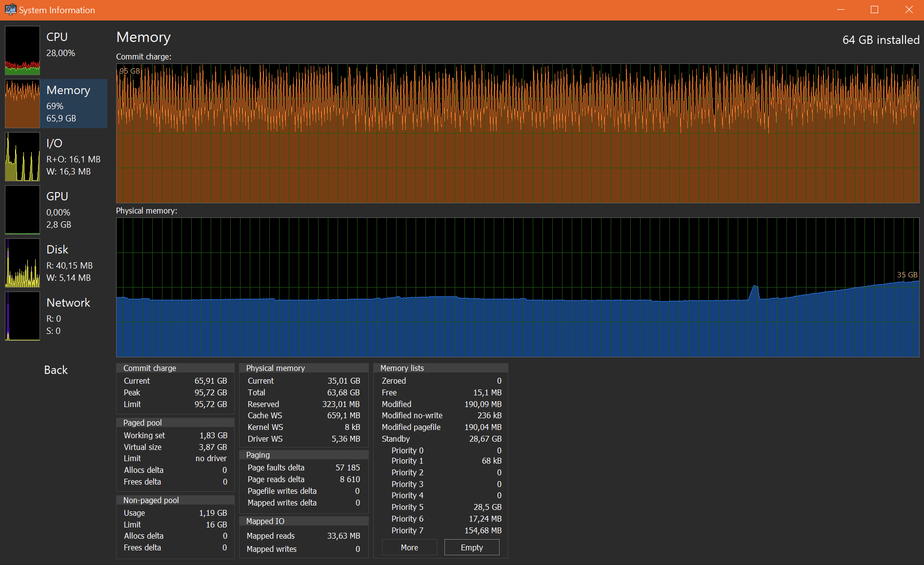Select the I/O section label
Image resolution: width=924 pixels, height=565 pixels.
54,143
